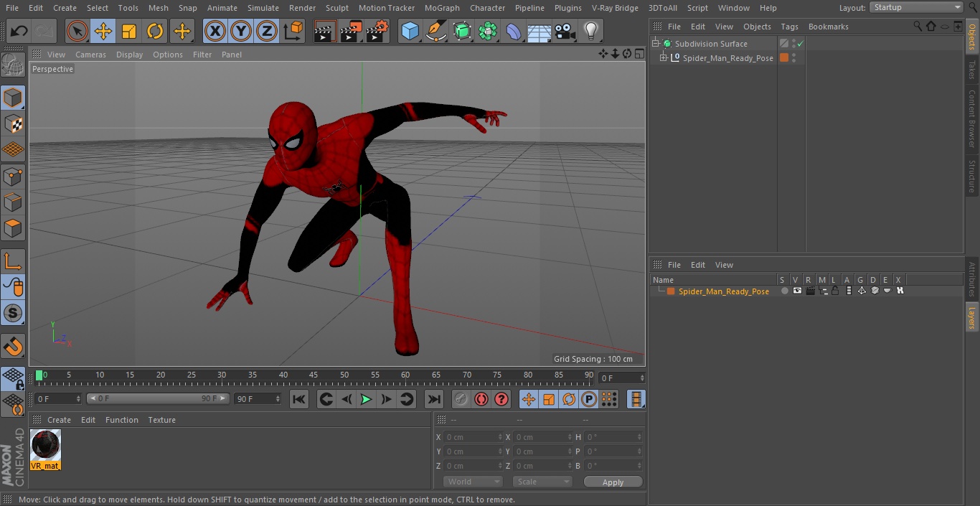Open Edit Render Settings icon
This screenshot has height=506, width=980.
(377, 31)
